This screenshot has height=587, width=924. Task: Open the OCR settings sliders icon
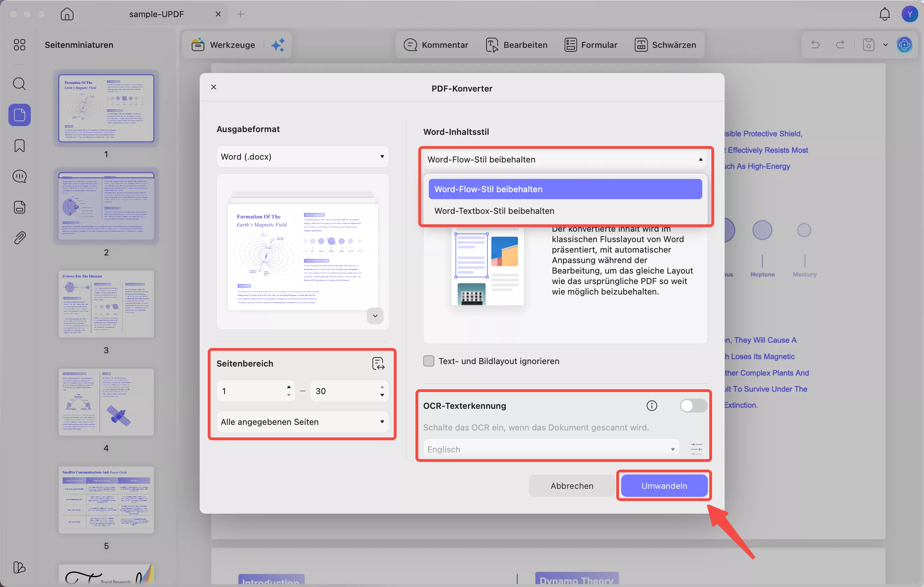click(696, 449)
